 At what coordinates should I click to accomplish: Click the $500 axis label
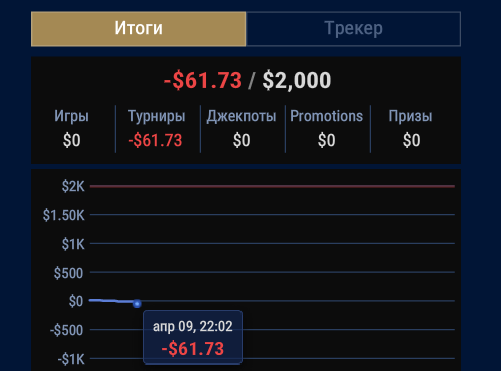pos(68,273)
